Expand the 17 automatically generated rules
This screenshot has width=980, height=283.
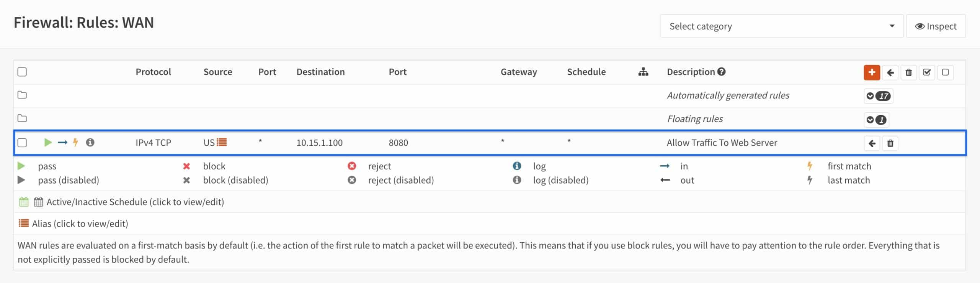pyautogui.click(x=879, y=96)
